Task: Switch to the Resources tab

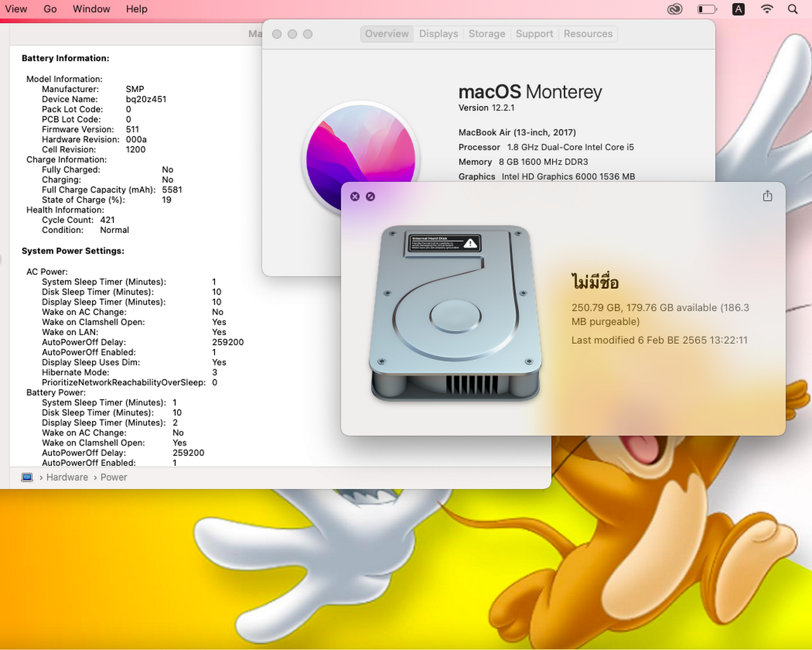Action: pyautogui.click(x=588, y=34)
